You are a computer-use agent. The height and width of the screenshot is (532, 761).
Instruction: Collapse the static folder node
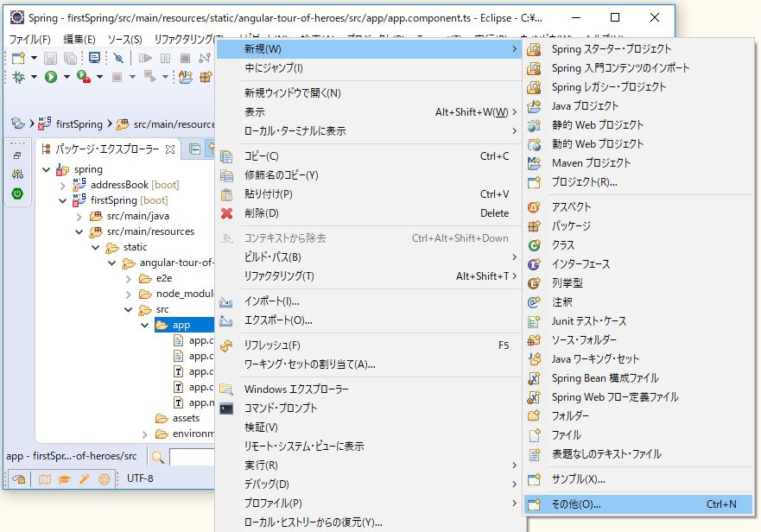[96, 247]
